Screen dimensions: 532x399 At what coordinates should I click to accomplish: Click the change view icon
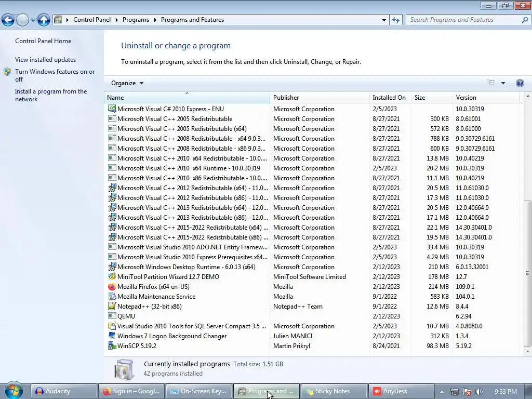490,83
